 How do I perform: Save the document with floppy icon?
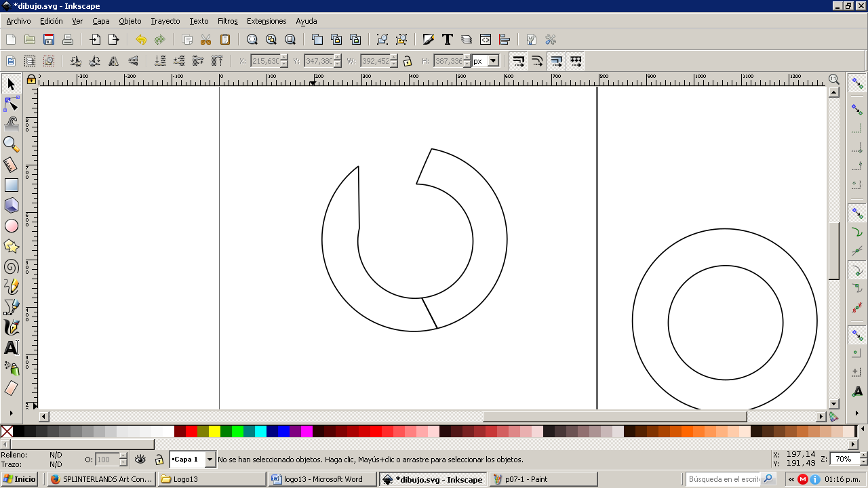click(x=49, y=39)
